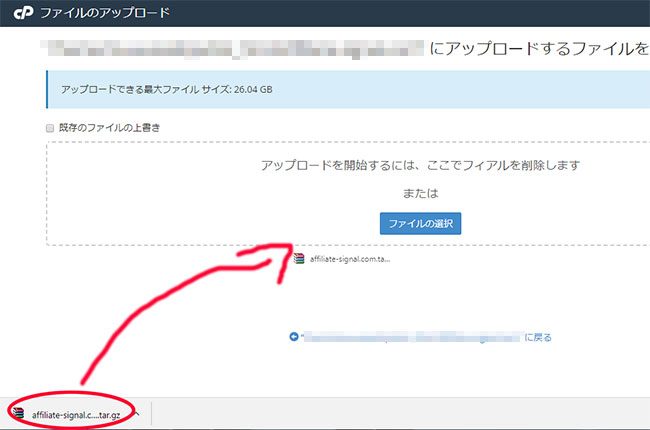Toggle the 既存のファイルの上書き checkbox
This screenshot has width=650, height=430.
[x=49, y=128]
